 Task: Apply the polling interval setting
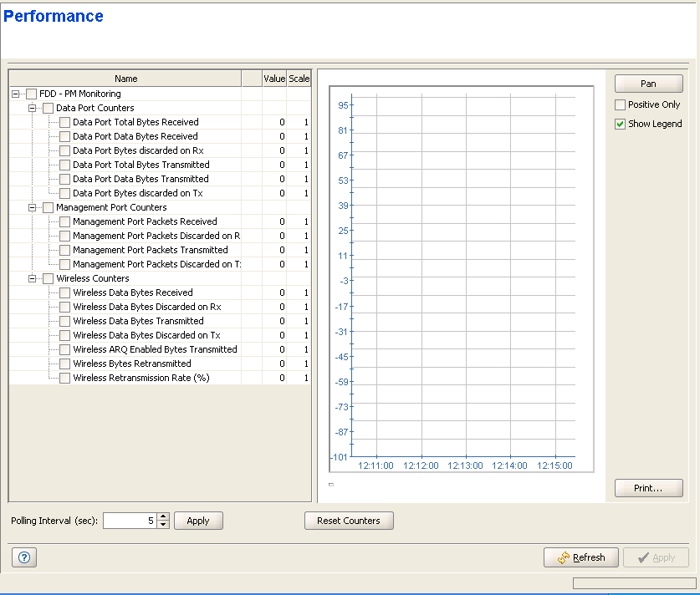click(x=198, y=521)
